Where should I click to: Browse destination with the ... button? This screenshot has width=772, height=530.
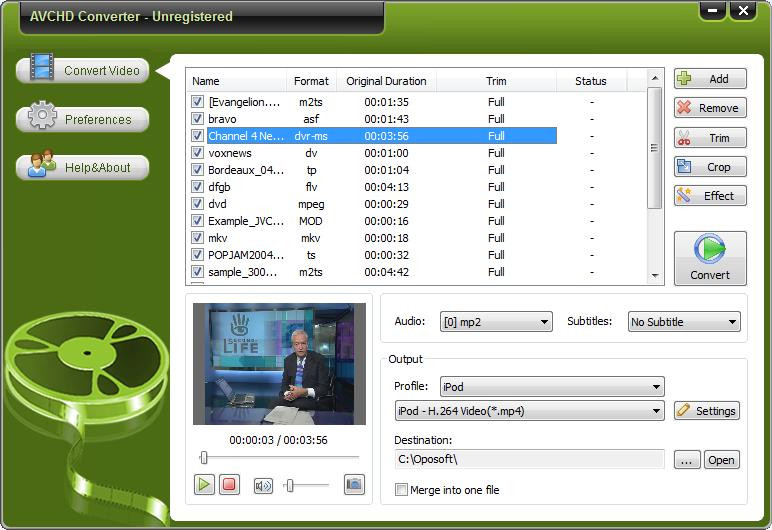tap(687, 460)
